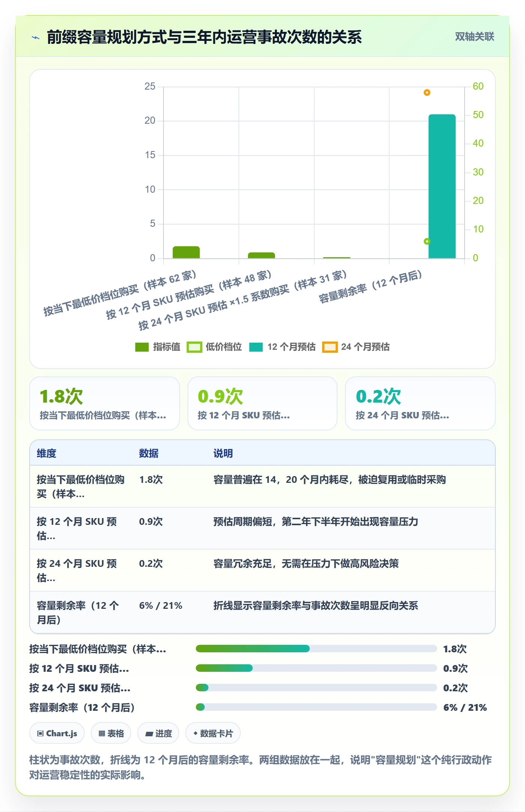Select the 数据卡片 chip
The width and height of the screenshot is (525, 812).
pyautogui.click(x=213, y=733)
